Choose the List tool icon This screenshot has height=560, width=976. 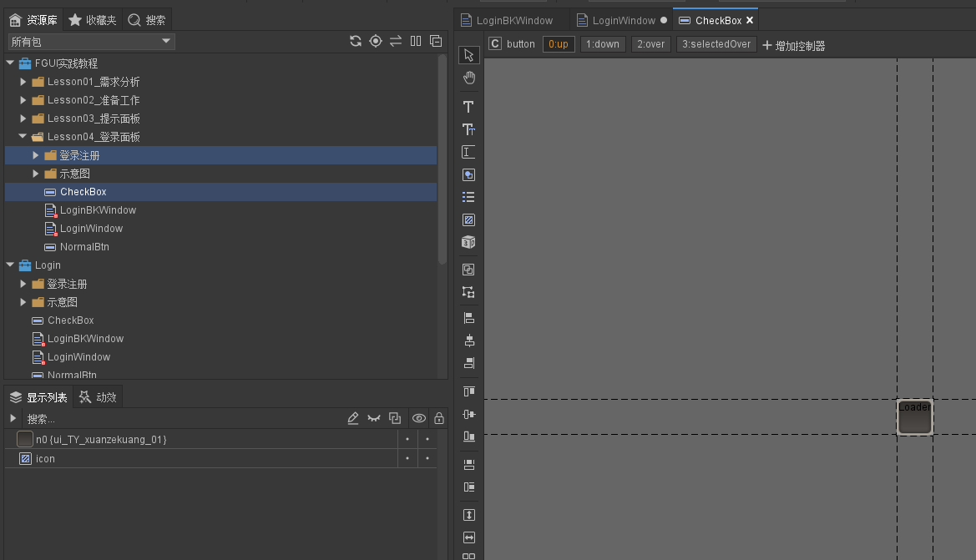point(469,197)
